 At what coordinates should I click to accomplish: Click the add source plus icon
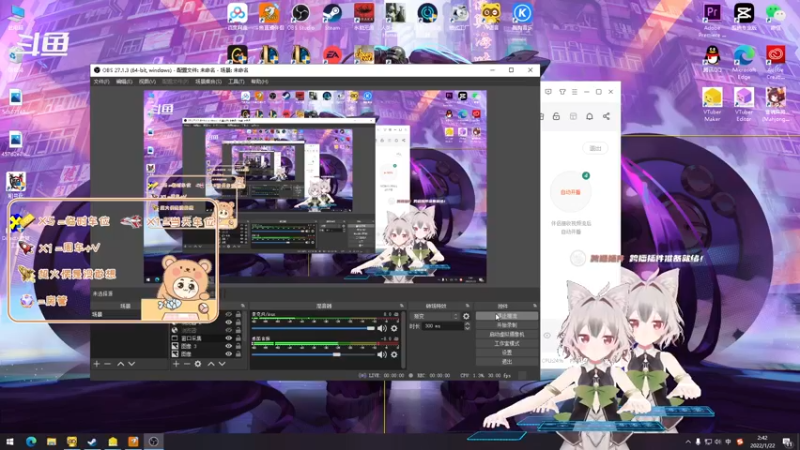(176, 364)
